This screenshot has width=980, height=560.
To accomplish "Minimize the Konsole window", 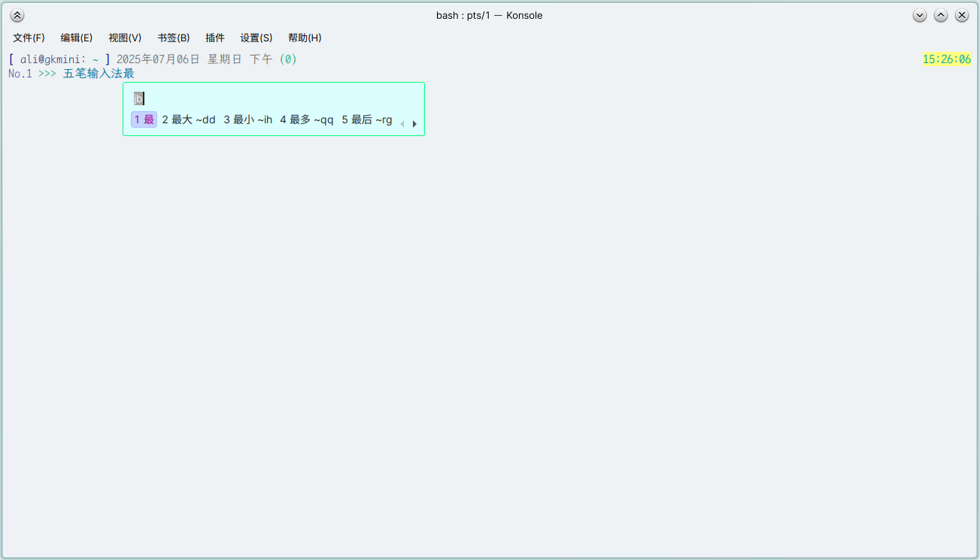I will [920, 15].
